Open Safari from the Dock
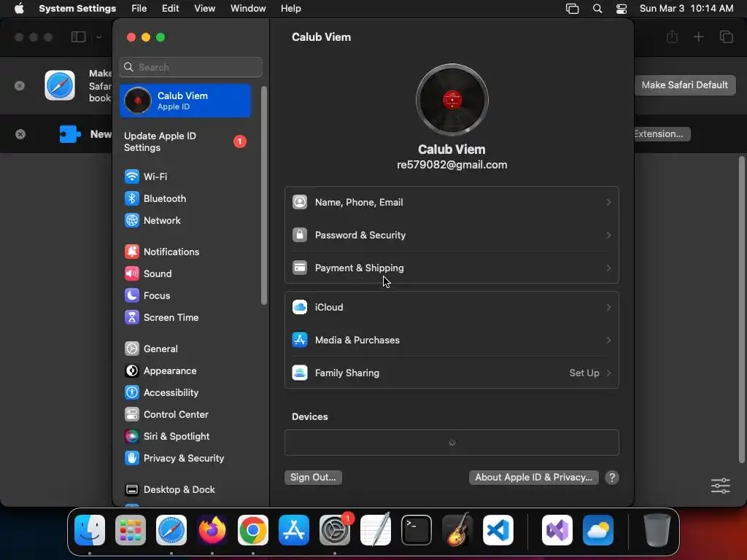The image size is (747, 560). [x=171, y=530]
